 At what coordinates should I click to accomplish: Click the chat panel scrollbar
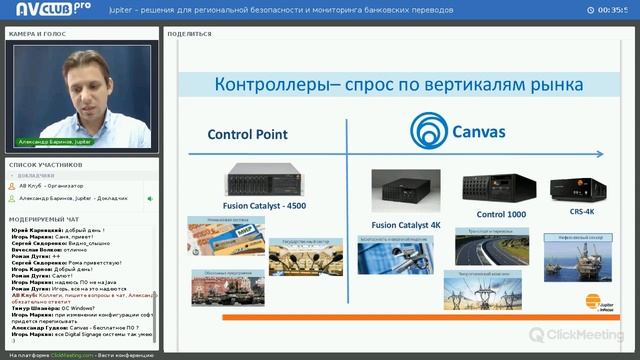click(154, 316)
